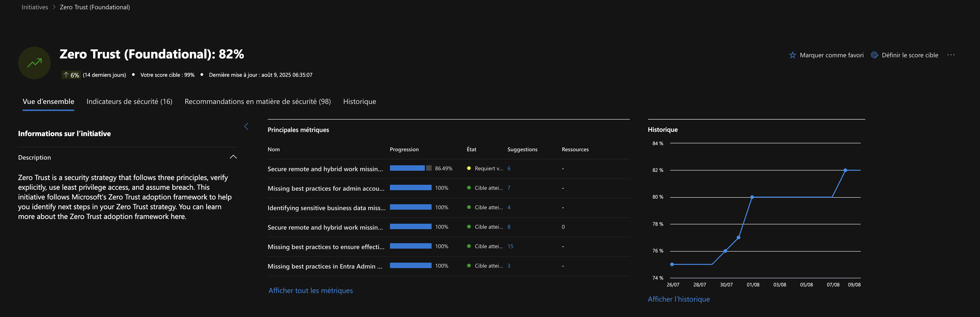Screen dimensions: 980x317
Task: Click the green status dot in the Entra Admin row
Action: tap(469, 266)
